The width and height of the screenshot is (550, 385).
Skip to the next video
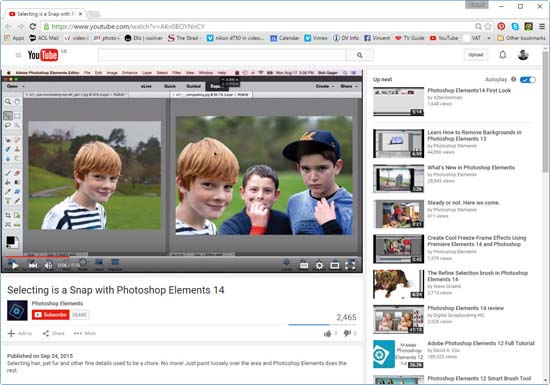[33, 265]
